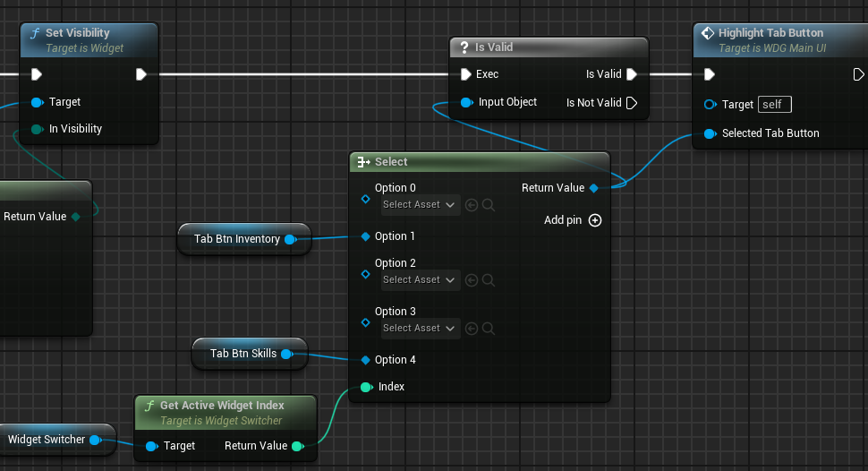Viewport: 868px width, 471px height.
Task: Use selected asset for Option 3
Action: click(472, 329)
